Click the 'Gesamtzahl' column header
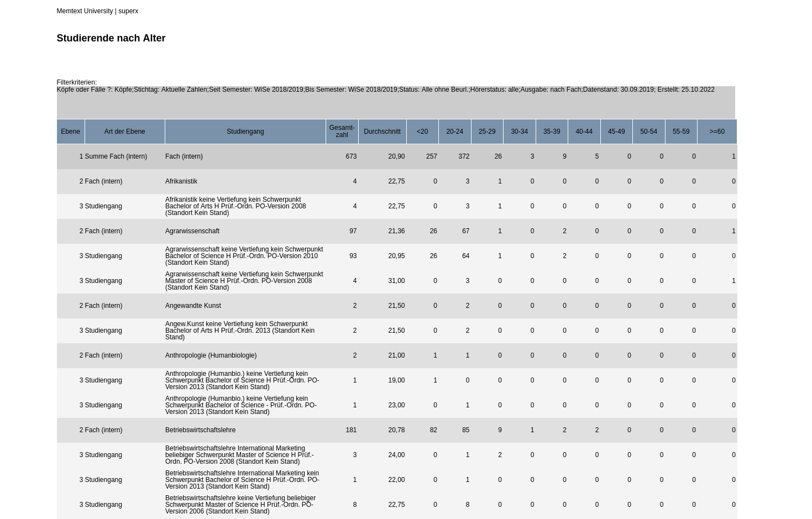The width and height of the screenshot is (812, 519). click(x=342, y=132)
